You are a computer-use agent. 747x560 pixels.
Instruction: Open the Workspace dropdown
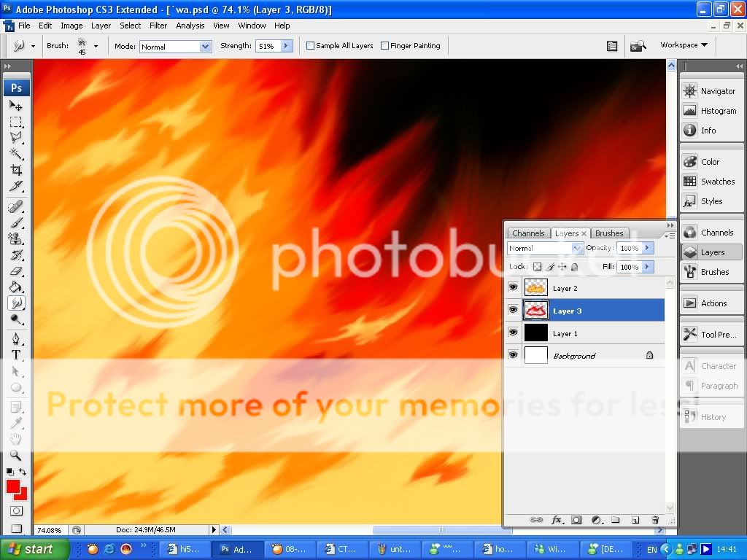(x=684, y=44)
